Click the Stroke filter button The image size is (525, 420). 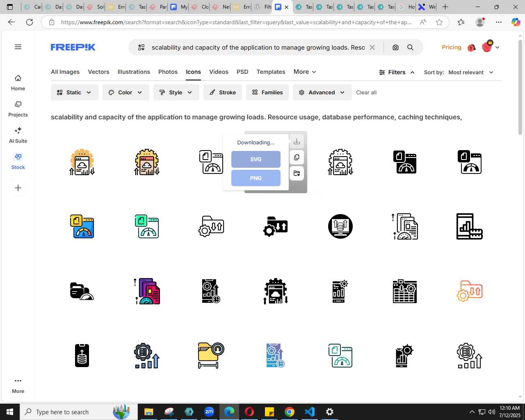coord(223,92)
